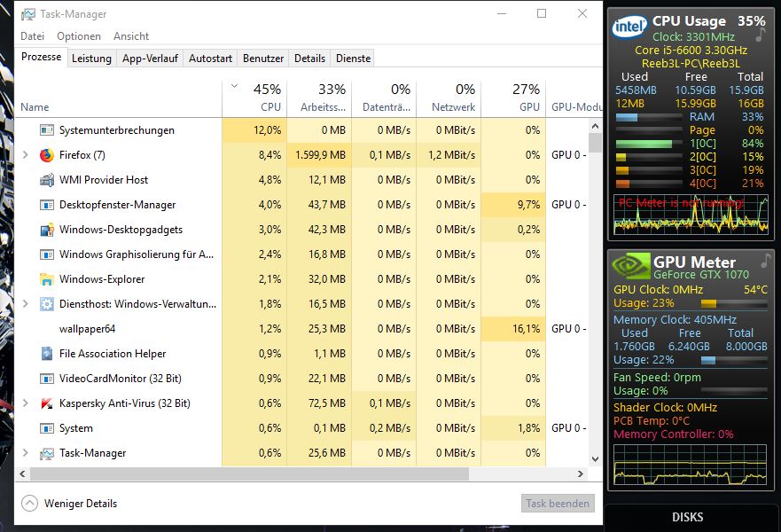The image size is (781, 532).
Task: Click the horizontal scrollbar left arrow
Action: pyautogui.click(x=22, y=473)
